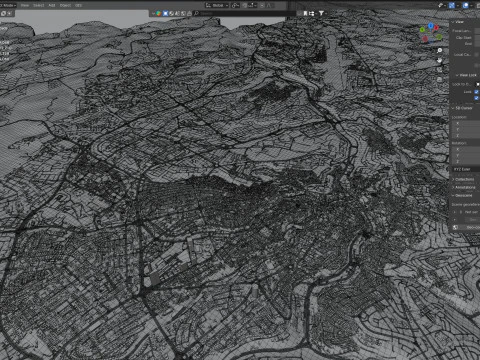The height and width of the screenshot is (360, 480).
Task: Toggle the snapping magnet icon
Action: 245,5
